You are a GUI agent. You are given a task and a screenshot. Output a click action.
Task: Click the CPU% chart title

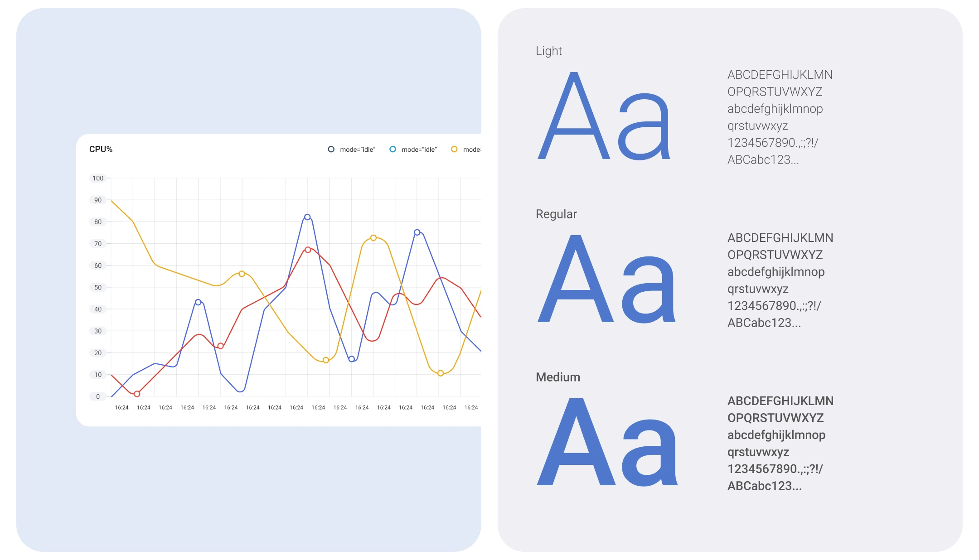[101, 150]
